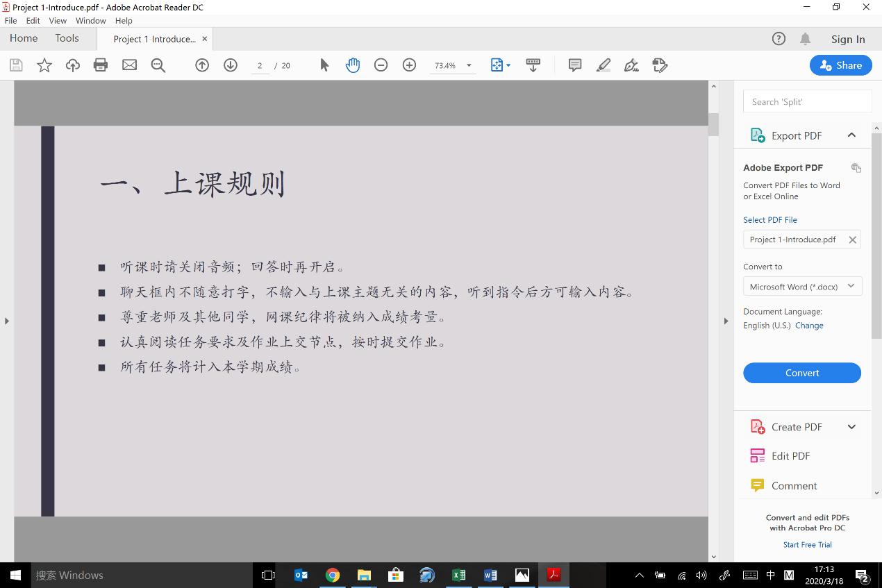Open the Fill & Sign tool
This screenshot has width=882, height=588.
click(x=631, y=65)
